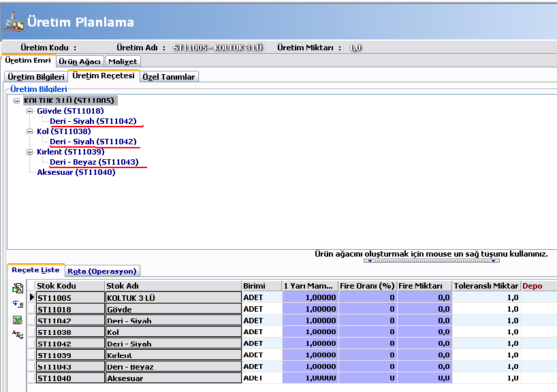Click the Toleranslı Miktar column header

pyautogui.click(x=487, y=286)
